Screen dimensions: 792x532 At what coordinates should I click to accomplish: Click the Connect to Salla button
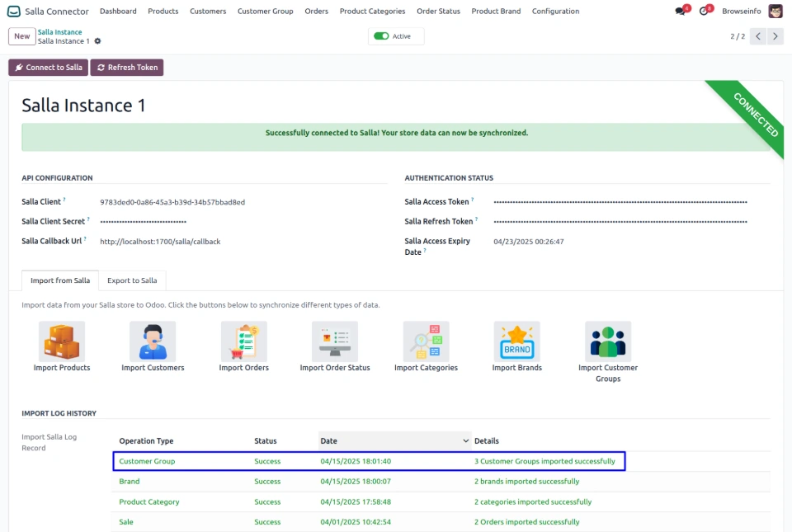coord(48,68)
